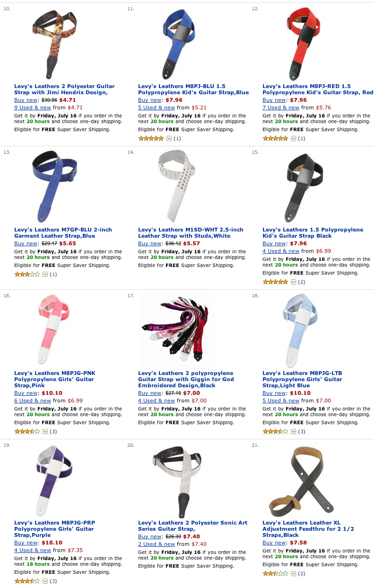This screenshot has height=588, width=376.
Task: Open Levy's Leathers M8PJG-PNK title link
Action: tap(55, 379)
